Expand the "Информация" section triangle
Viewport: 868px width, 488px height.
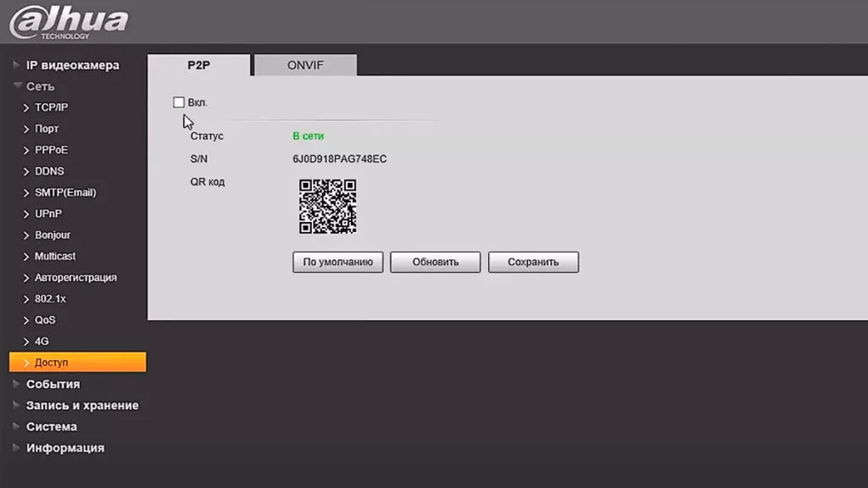click(16, 447)
